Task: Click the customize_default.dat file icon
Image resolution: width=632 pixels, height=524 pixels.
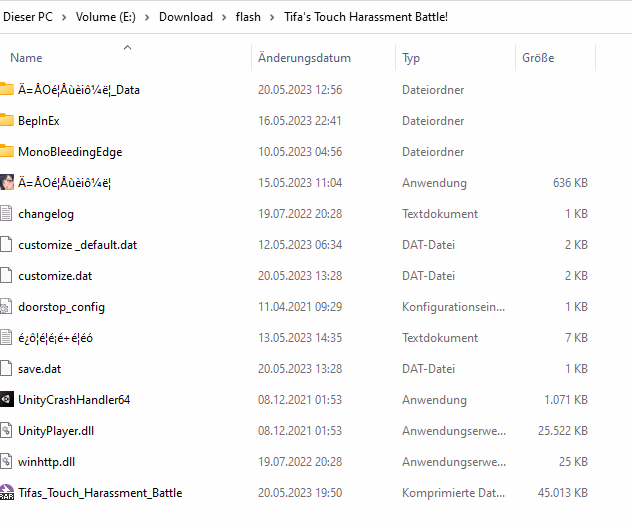Action: (6, 244)
